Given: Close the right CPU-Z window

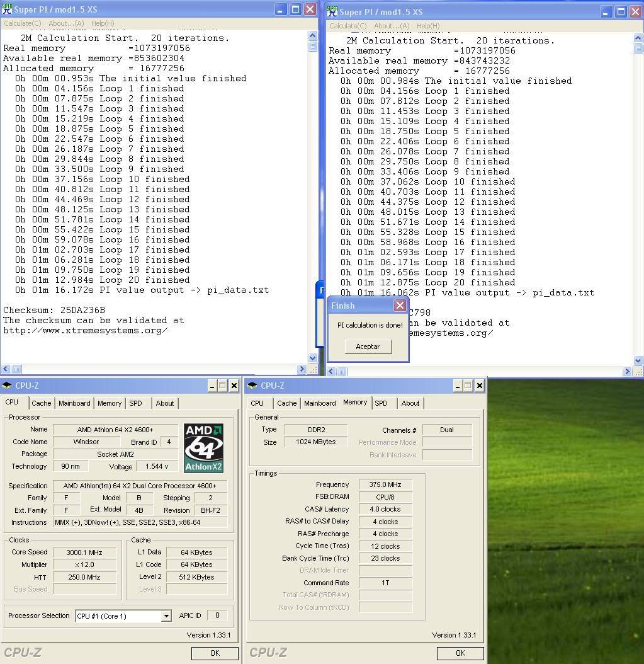Looking at the screenshot, I should pyautogui.click(x=479, y=386).
